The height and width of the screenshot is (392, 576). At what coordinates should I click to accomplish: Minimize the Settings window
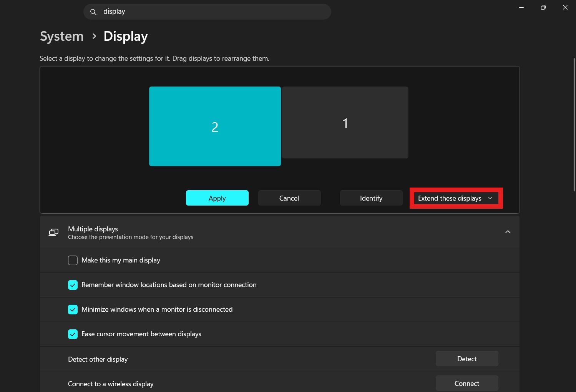[x=521, y=7]
